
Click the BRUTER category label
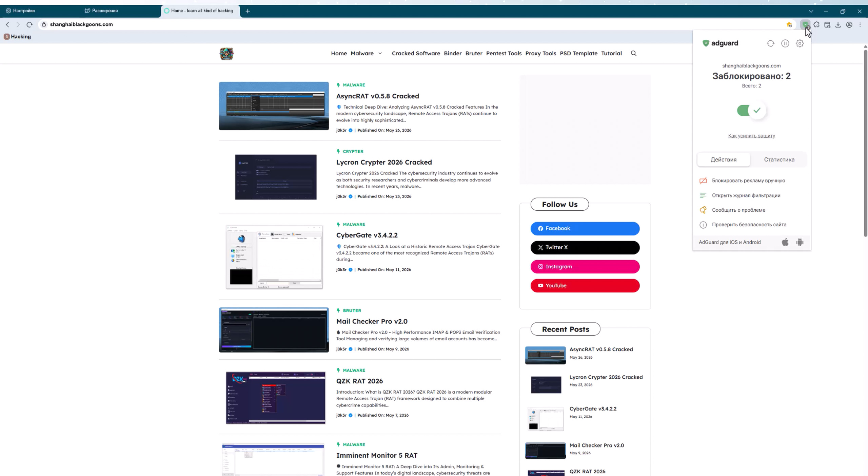point(352,310)
